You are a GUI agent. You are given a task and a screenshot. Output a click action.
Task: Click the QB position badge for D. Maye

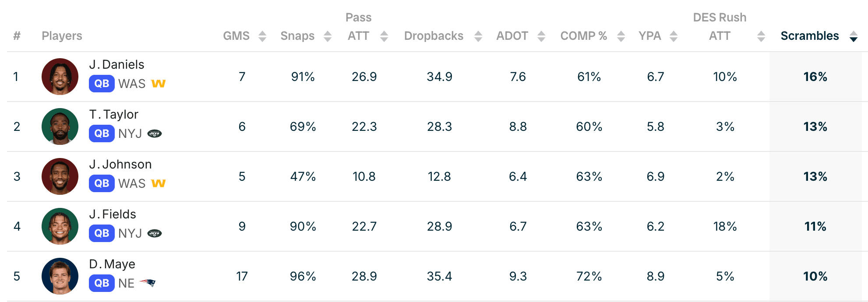pyautogui.click(x=102, y=283)
